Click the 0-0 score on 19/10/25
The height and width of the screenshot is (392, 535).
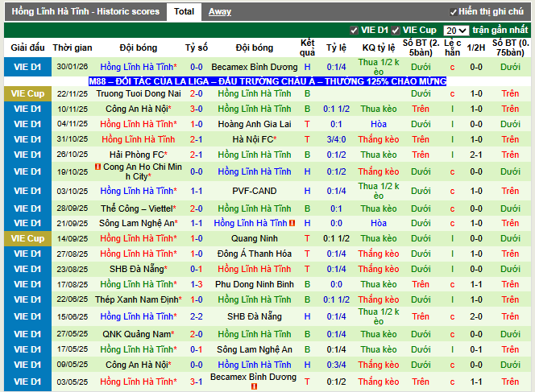pyautogui.click(x=196, y=171)
